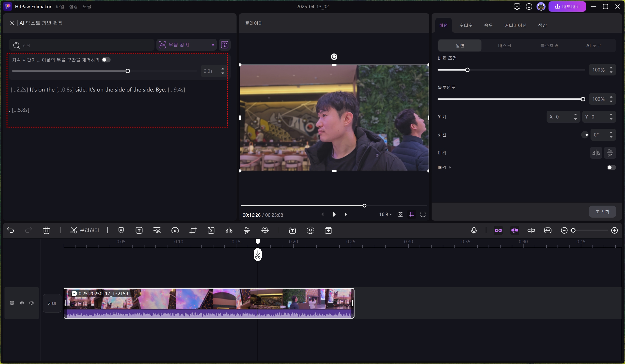Expand the 배경 section arrow
Screen dimensions: 625x364
coord(450,167)
